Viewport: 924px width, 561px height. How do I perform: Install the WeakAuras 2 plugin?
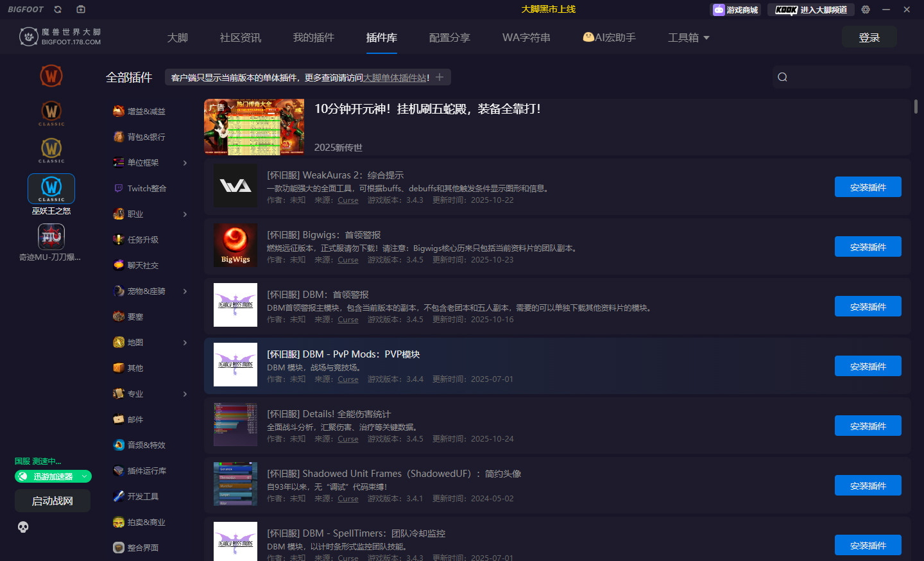[x=868, y=187]
